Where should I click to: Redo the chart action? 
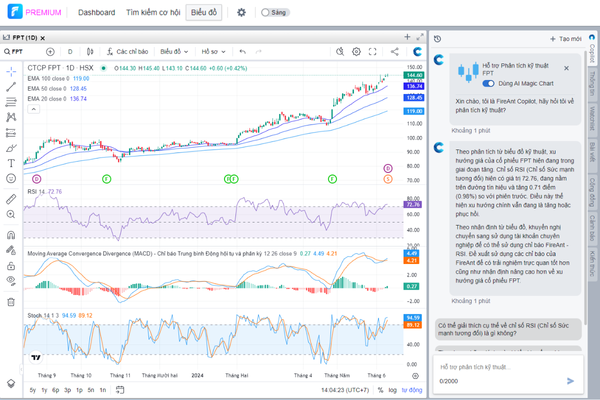(x=259, y=52)
